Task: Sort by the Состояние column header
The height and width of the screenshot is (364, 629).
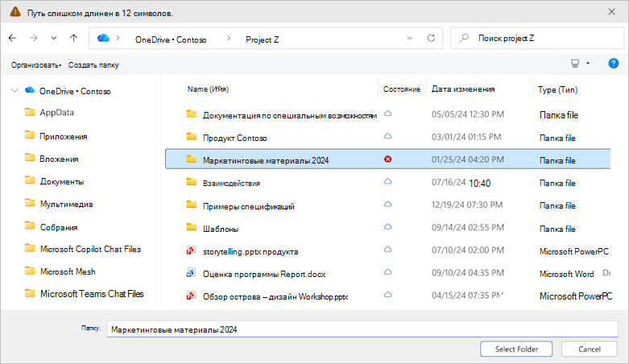Action: point(402,89)
